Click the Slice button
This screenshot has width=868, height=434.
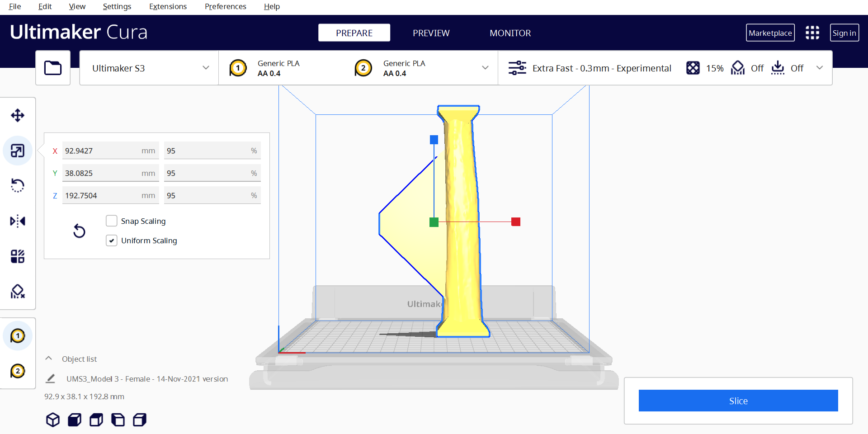[738, 401]
